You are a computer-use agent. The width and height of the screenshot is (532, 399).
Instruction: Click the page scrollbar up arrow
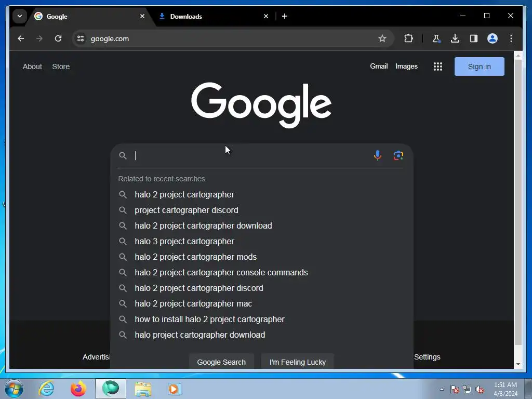click(x=518, y=55)
